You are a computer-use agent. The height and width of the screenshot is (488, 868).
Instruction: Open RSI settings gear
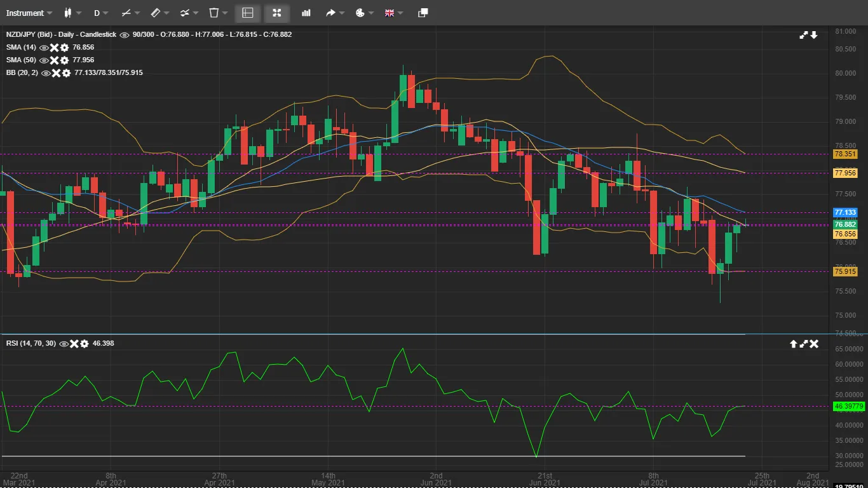tap(84, 344)
